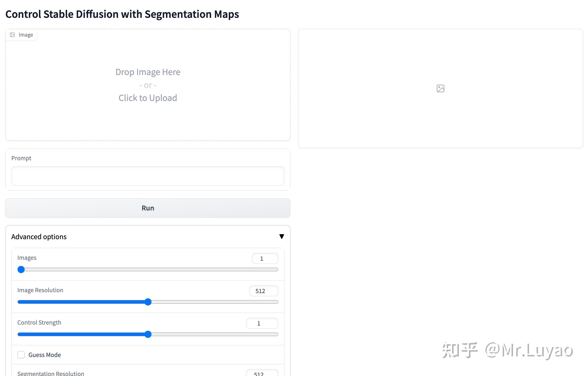
Task: Click the Images number value box
Action: [x=265, y=259]
